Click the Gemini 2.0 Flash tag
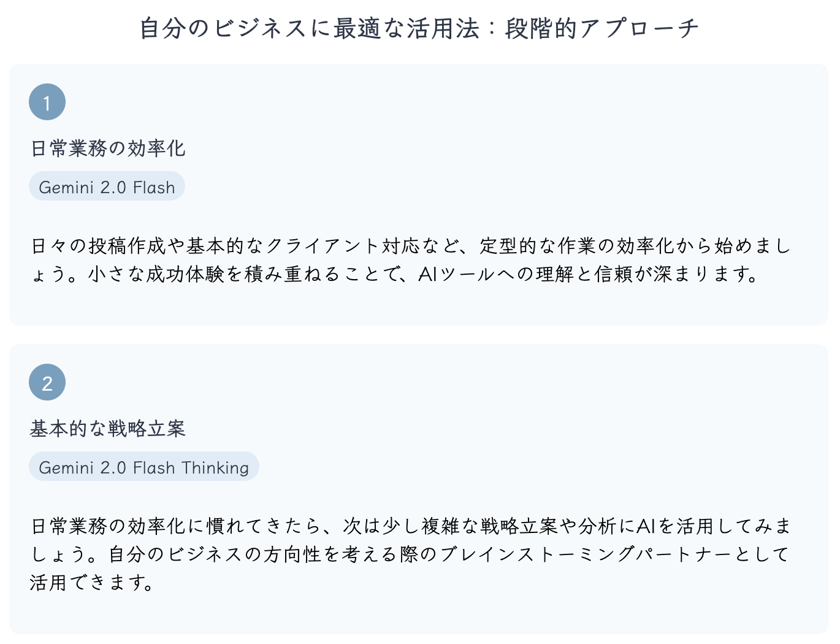The image size is (840, 644). click(107, 186)
